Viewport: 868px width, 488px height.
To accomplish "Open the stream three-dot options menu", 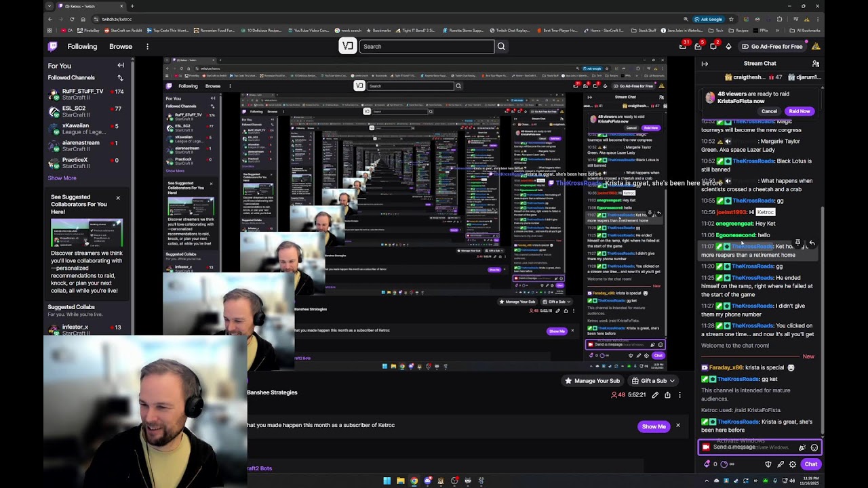I will (x=679, y=395).
